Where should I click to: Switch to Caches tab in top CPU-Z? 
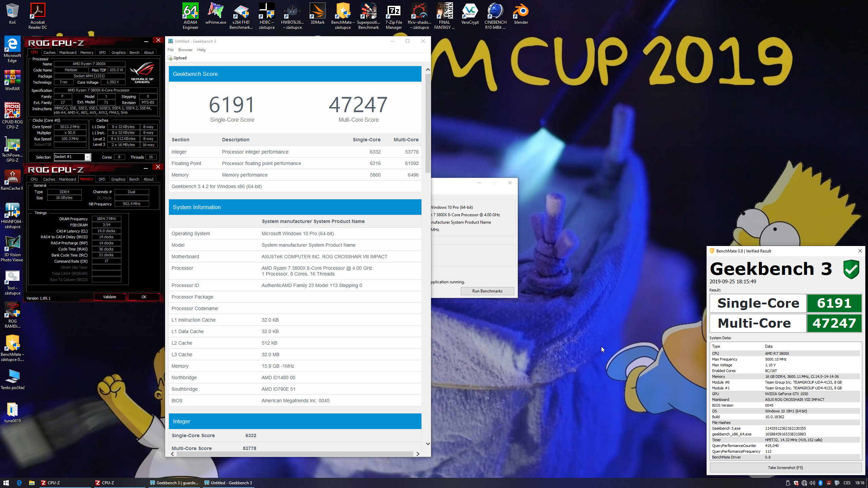[49, 53]
